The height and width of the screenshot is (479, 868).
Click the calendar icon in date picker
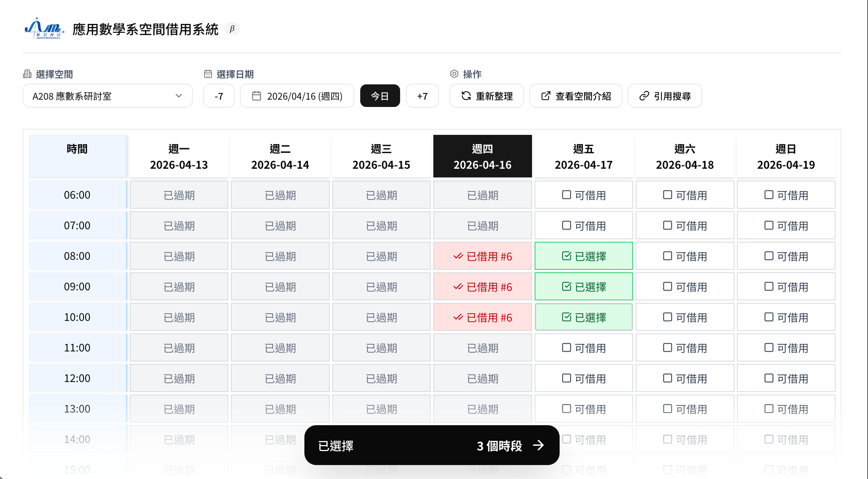coord(257,96)
